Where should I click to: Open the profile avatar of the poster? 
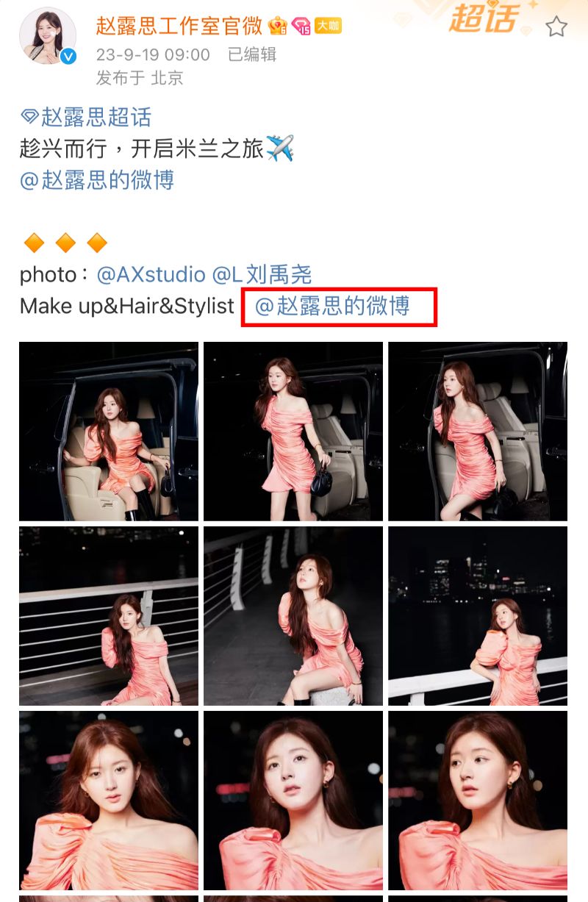pyautogui.click(x=48, y=37)
